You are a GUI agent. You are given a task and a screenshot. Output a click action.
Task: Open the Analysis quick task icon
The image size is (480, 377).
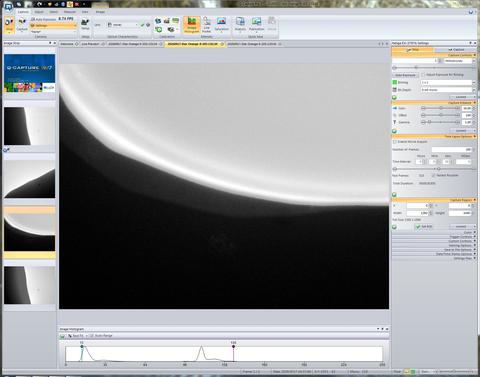click(240, 24)
